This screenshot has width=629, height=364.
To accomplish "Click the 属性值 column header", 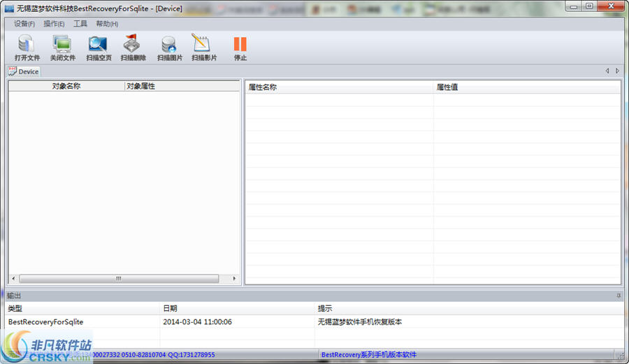I will pos(527,87).
